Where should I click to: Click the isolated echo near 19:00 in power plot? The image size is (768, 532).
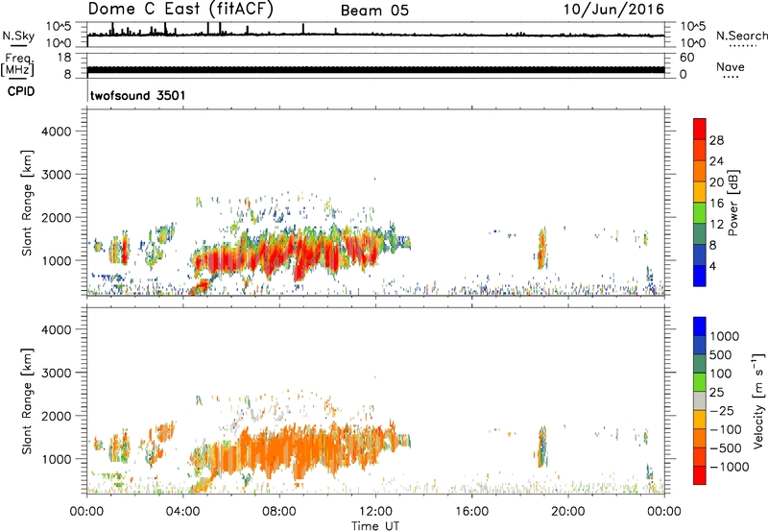pos(541,249)
